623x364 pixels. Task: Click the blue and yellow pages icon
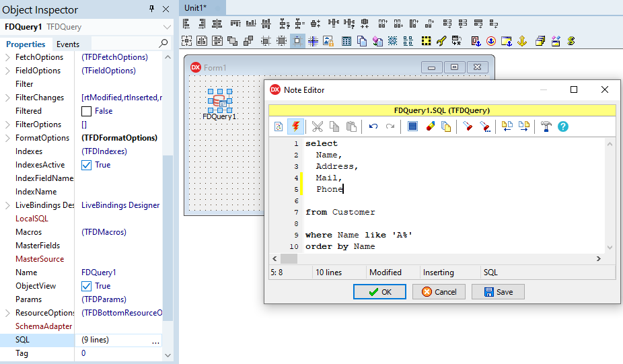[446, 126]
